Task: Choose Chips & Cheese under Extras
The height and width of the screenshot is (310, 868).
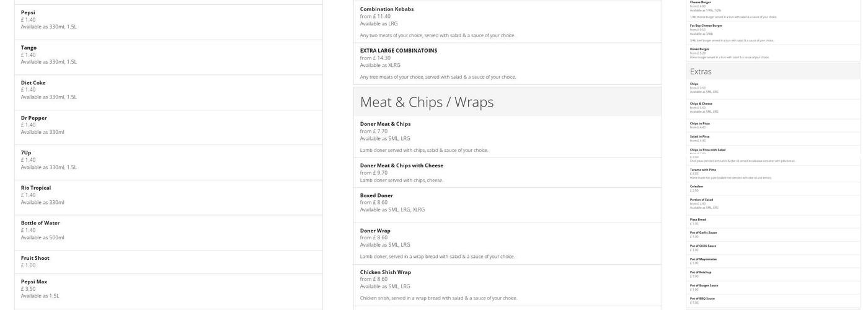Action: tap(701, 104)
